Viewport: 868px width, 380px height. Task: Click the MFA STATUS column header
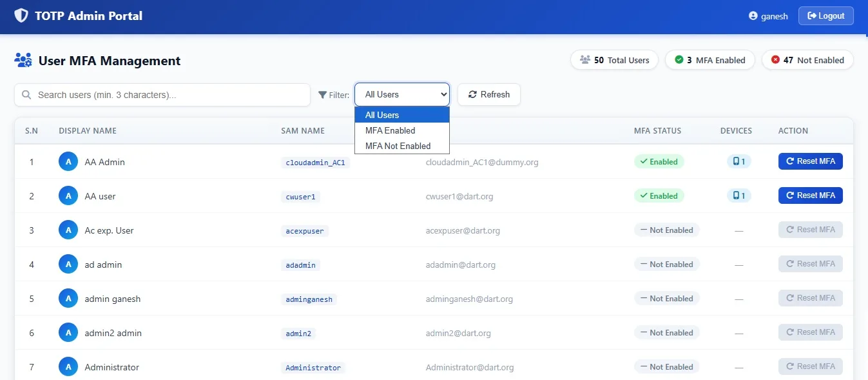(657, 130)
